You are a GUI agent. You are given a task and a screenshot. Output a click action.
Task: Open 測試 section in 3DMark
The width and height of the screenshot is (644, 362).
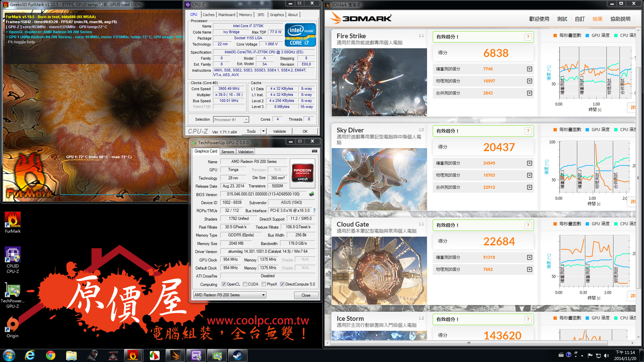click(562, 19)
